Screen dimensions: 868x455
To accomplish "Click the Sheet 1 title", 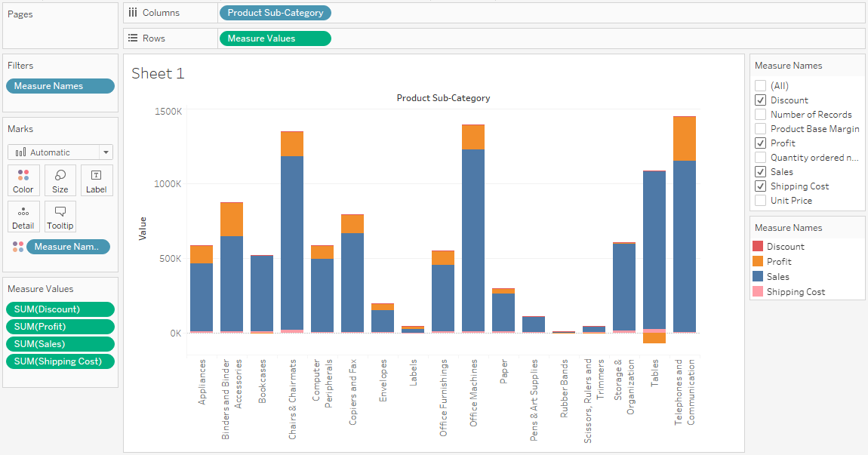I will coord(158,73).
